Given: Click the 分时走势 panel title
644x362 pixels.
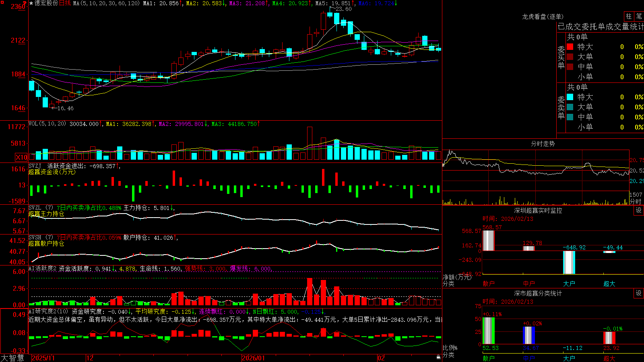Looking at the screenshot, I should click(x=543, y=144).
